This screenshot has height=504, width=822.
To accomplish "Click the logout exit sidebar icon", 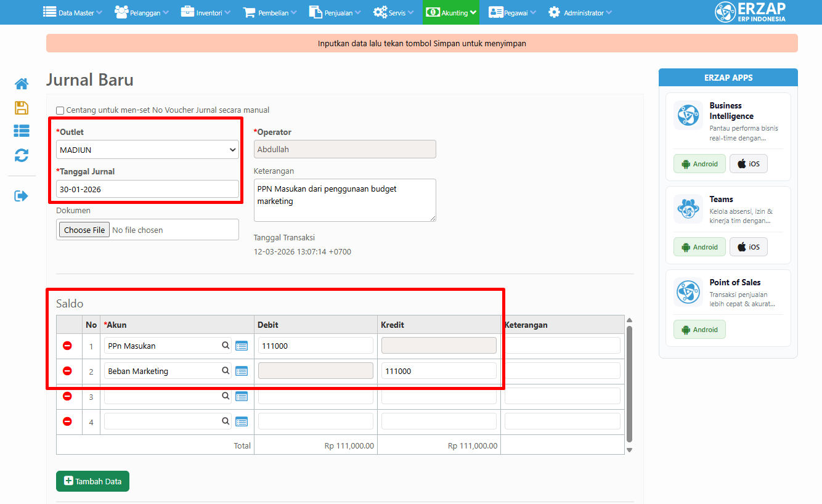I will pyautogui.click(x=22, y=196).
